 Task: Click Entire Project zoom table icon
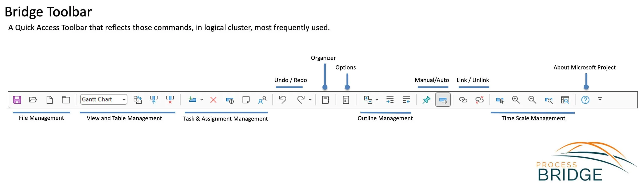[x=565, y=100]
